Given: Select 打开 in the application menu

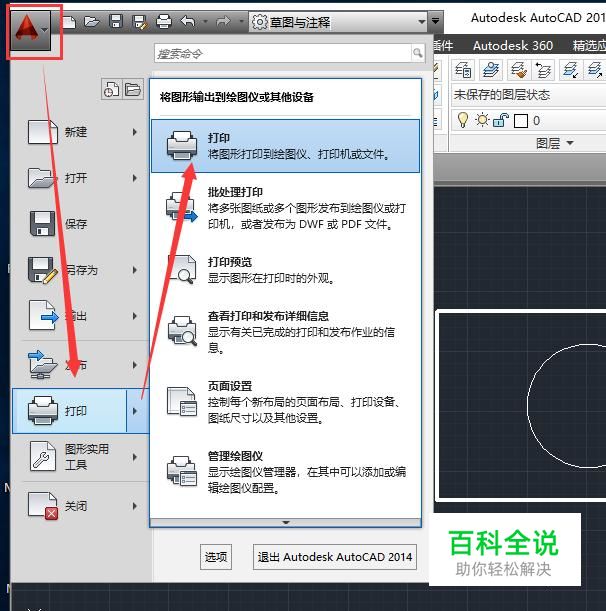Looking at the screenshot, I should pos(81,178).
